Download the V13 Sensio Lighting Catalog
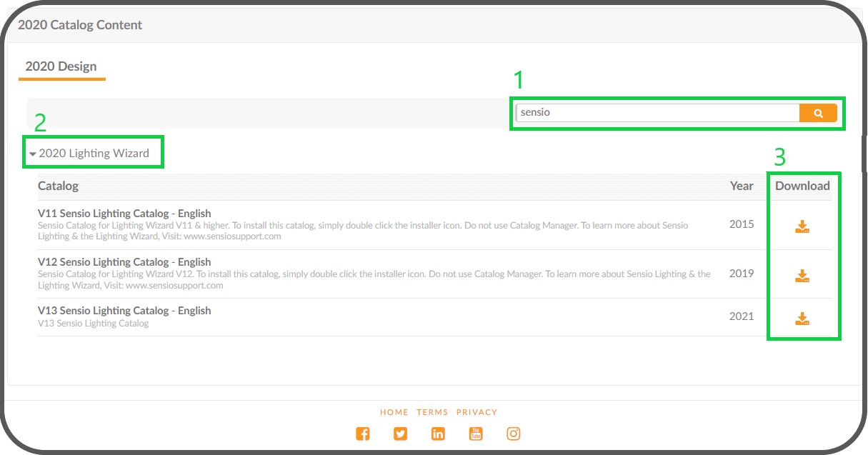Image resolution: width=868 pixels, height=455 pixels. tap(803, 320)
